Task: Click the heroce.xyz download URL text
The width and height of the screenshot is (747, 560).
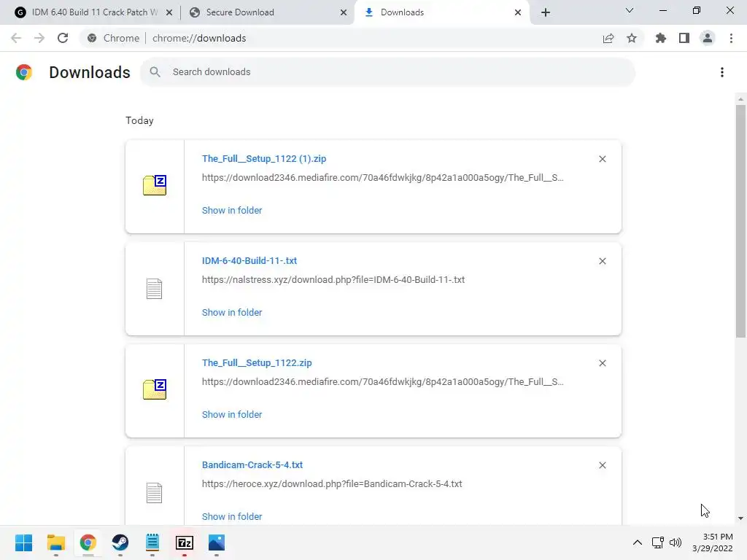Action: [332, 484]
